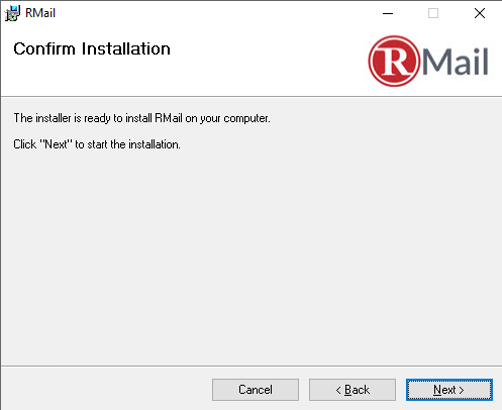Click the 'Click Next to start' instruction
This screenshot has width=502, height=410.
(x=97, y=144)
